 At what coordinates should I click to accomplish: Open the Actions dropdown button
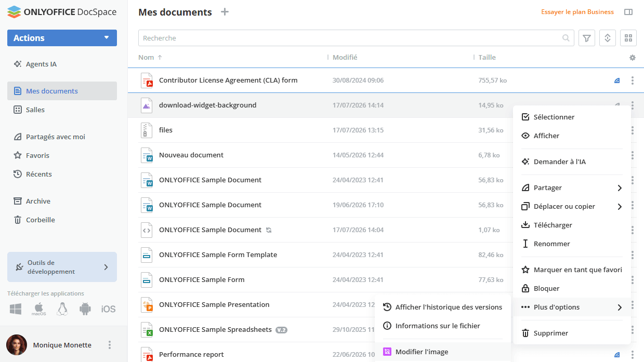62,38
